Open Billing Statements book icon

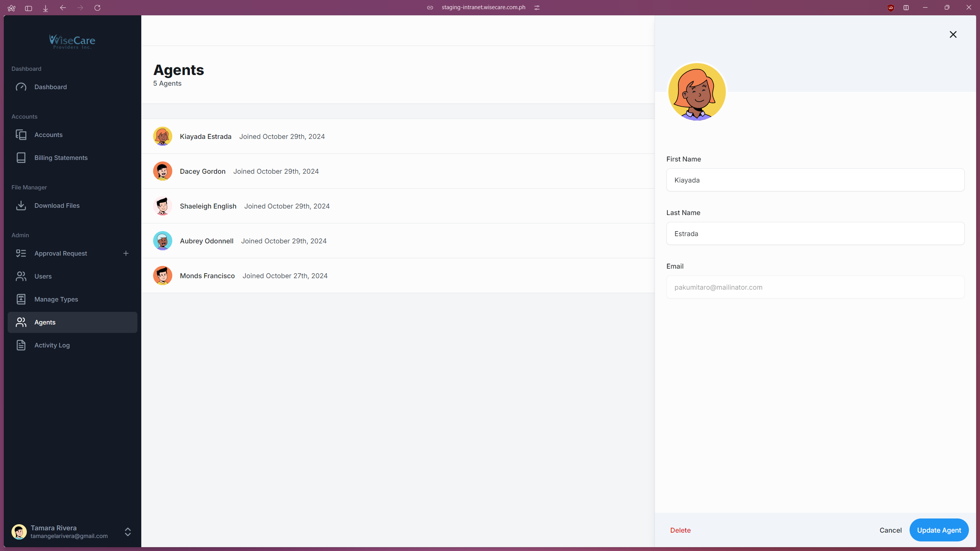[x=21, y=158]
